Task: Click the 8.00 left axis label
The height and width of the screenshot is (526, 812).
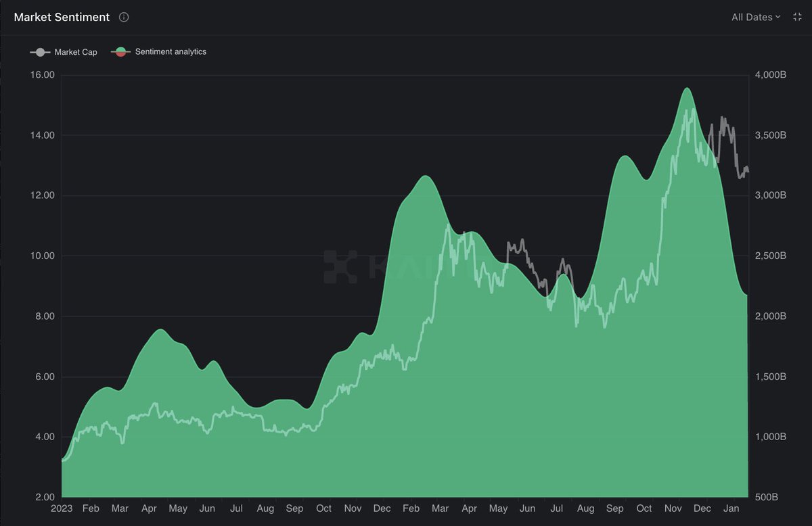Action: (x=45, y=316)
